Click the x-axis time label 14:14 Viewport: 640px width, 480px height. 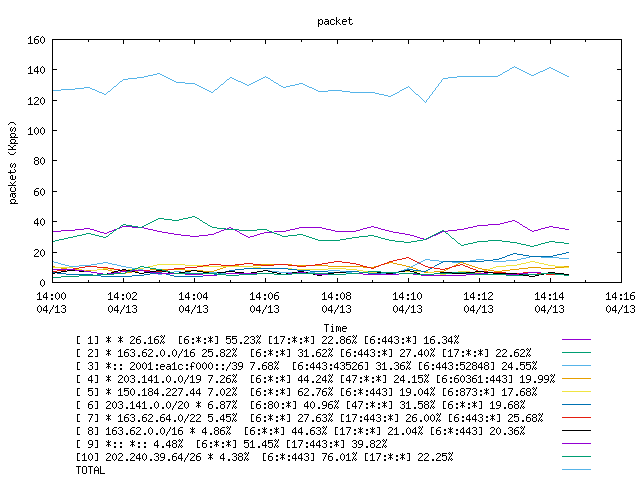(x=549, y=296)
